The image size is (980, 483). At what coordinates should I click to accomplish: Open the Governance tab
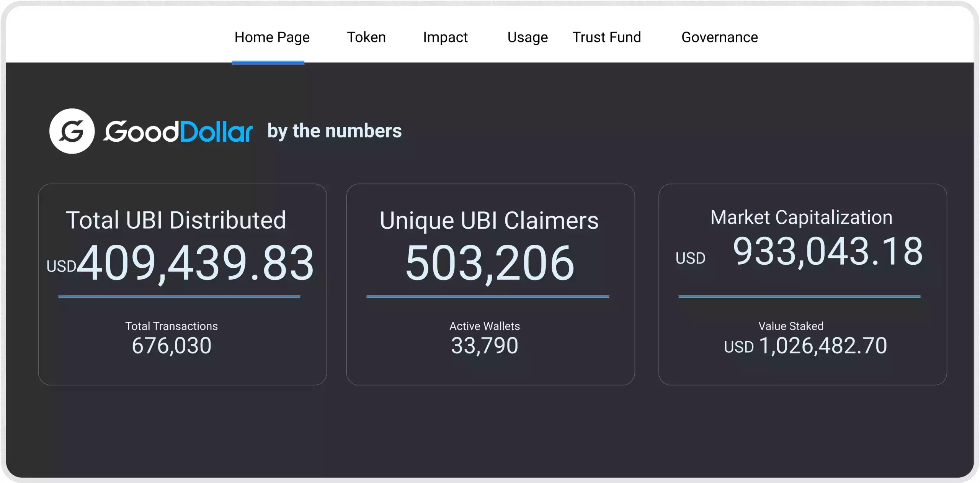pos(720,37)
